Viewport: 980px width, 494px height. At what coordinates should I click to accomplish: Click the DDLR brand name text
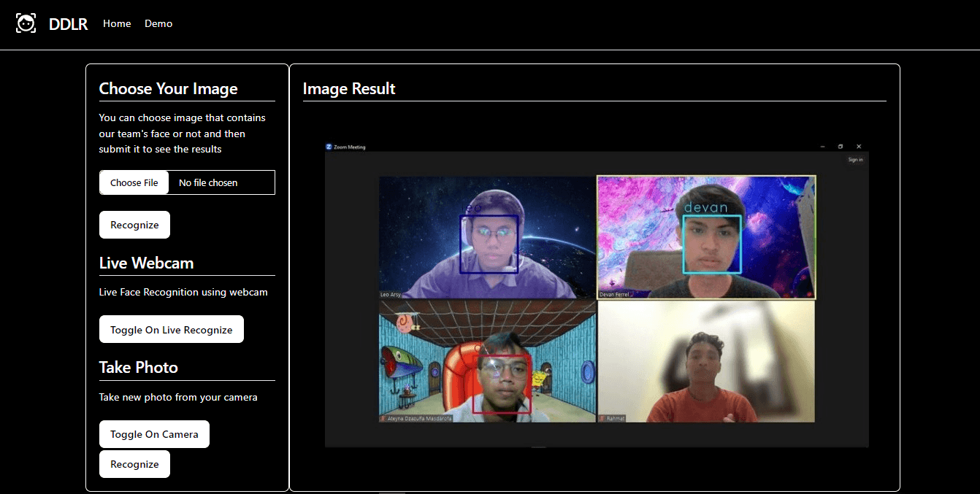[68, 24]
